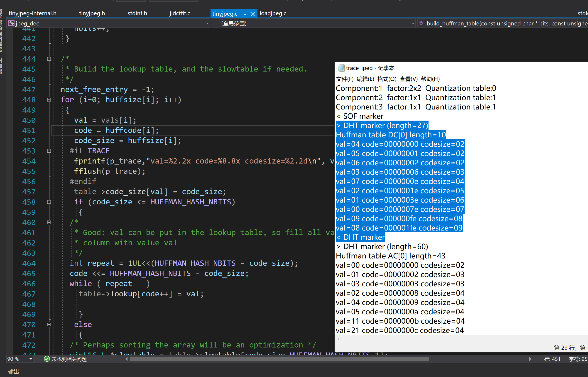The width and height of the screenshot is (588, 377).
Task: Click the jpeg_dec project icon
Action: click(x=11, y=23)
